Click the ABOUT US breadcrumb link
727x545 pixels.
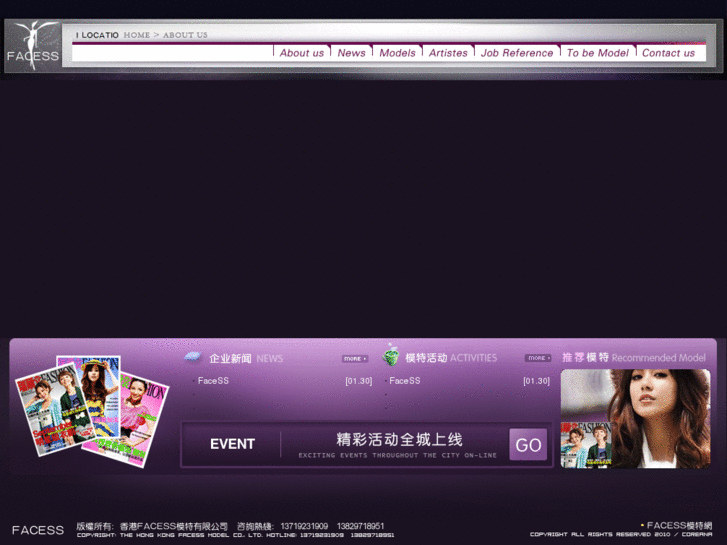pyautogui.click(x=185, y=35)
